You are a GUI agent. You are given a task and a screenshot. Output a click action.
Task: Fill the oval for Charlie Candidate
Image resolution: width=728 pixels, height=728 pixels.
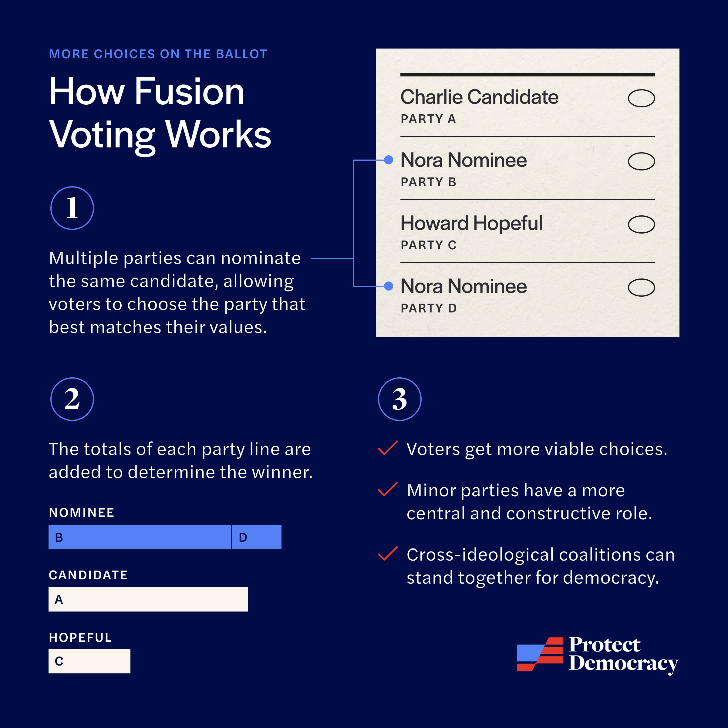point(641,98)
